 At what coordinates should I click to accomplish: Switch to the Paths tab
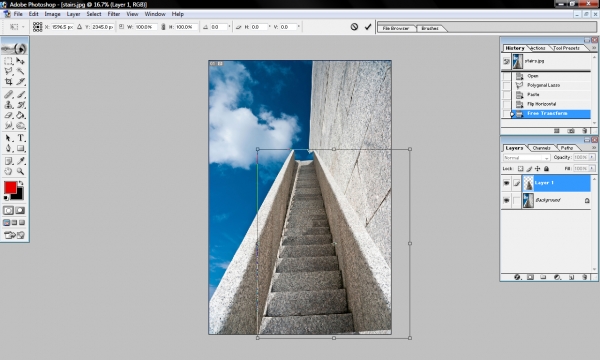(567, 148)
